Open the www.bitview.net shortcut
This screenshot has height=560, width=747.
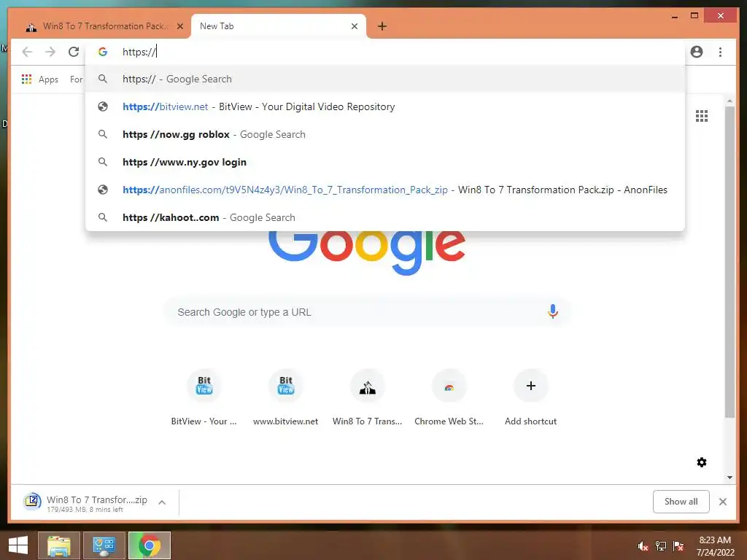point(285,398)
